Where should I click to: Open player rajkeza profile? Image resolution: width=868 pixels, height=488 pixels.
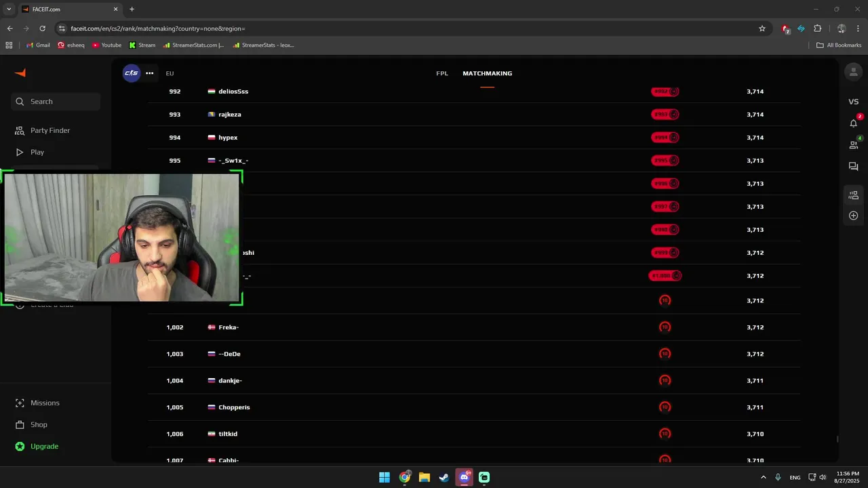point(230,115)
